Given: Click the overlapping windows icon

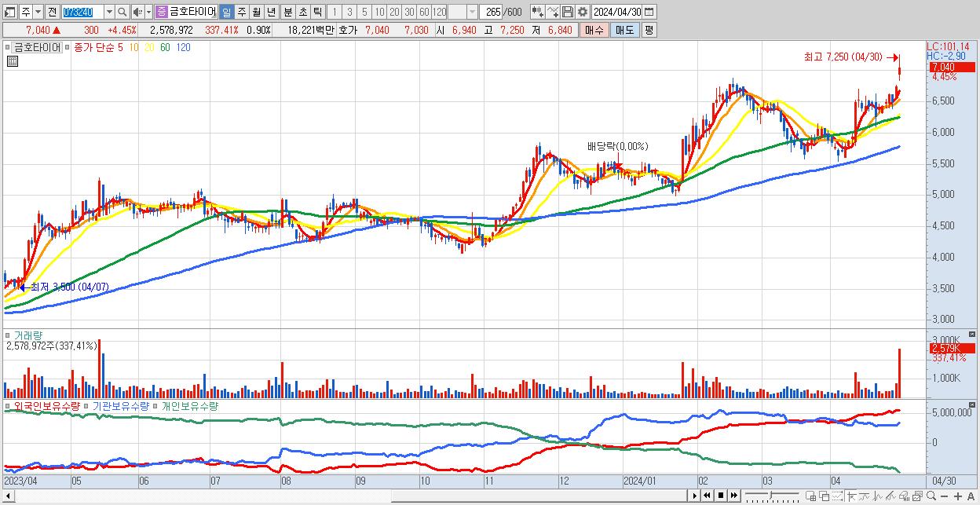Looking at the screenshot, I should (x=825, y=496).
